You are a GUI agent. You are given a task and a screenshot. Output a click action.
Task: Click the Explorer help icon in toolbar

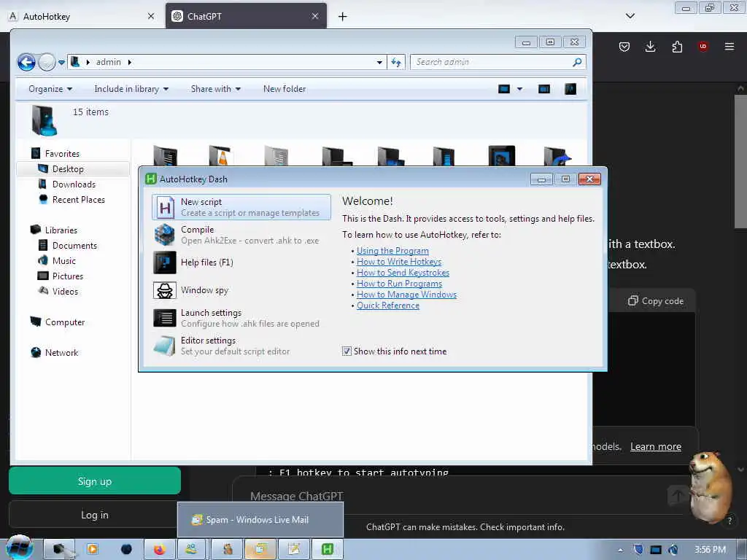[570, 89]
